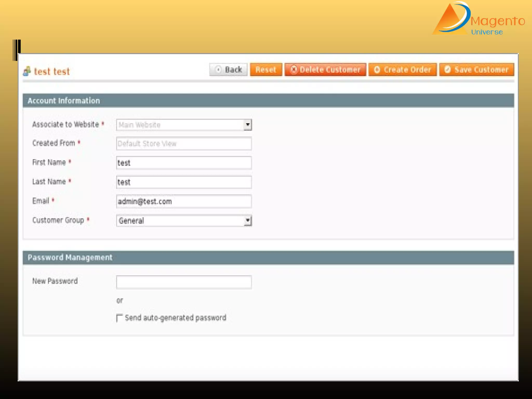Click the X icon on Delete Customer
The height and width of the screenshot is (399, 532).
pos(294,69)
